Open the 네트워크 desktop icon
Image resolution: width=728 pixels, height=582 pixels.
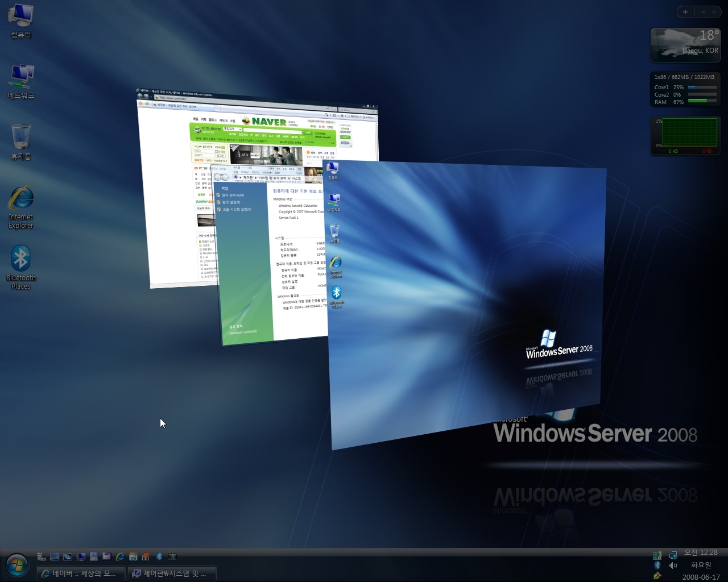pos(21,82)
